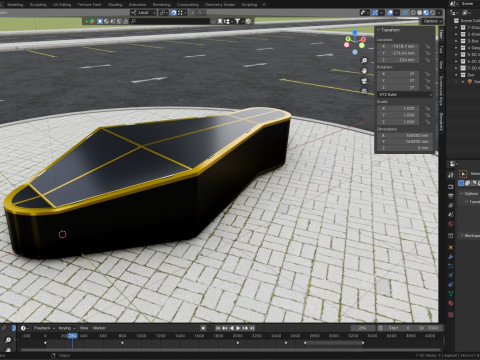This screenshot has height=360, width=480.
Task: Open Output properties tab
Action: click(x=451, y=196)
